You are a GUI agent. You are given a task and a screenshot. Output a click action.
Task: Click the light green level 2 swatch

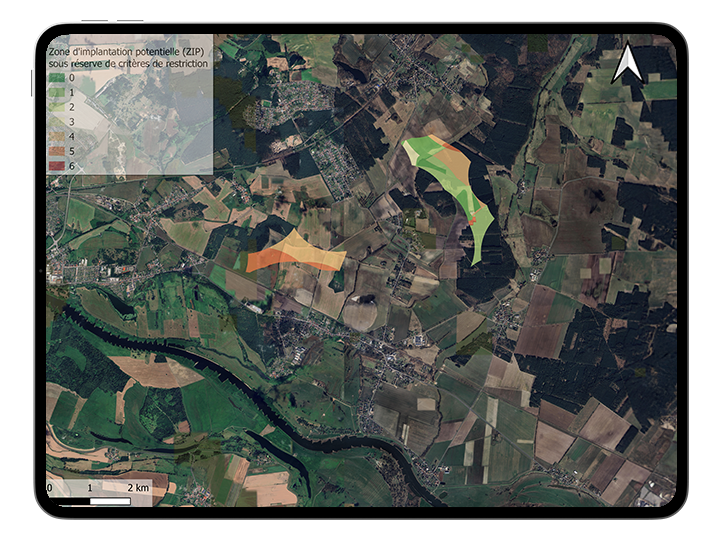[57, 106]
